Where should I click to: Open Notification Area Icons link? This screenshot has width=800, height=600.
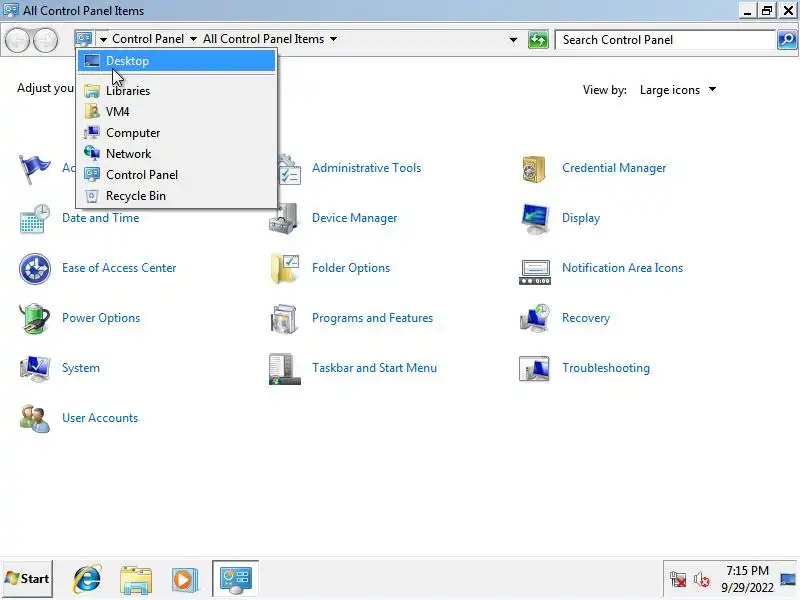point(622,268)
